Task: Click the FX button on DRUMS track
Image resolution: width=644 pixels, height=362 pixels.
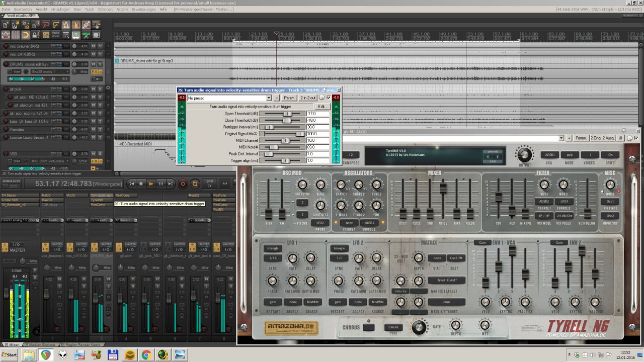Action: pyautogui.click(x=95, y=71)
